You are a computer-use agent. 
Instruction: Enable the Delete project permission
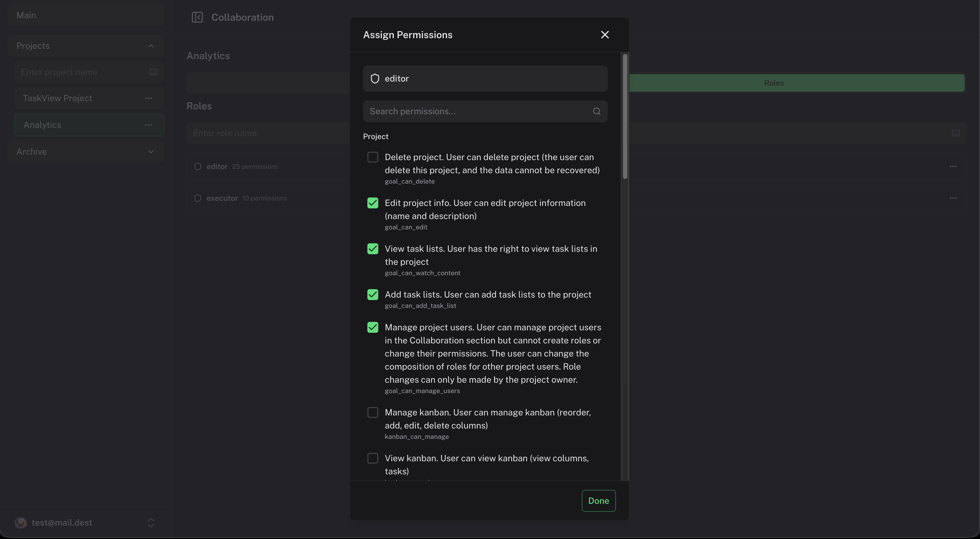click(x=373, y=157)
